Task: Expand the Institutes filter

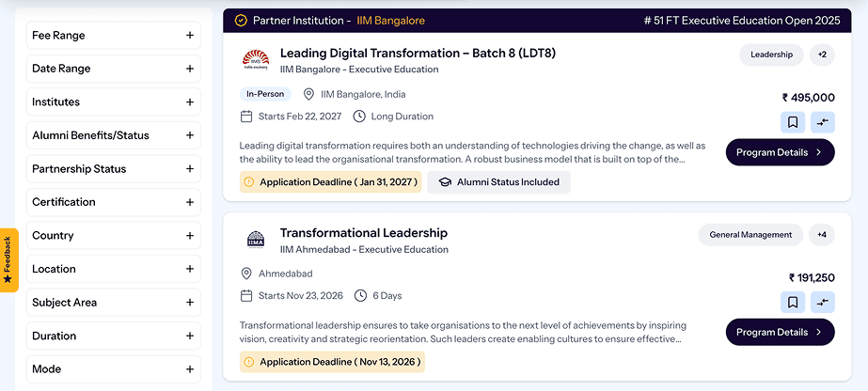Action: (x=114, y=102)
